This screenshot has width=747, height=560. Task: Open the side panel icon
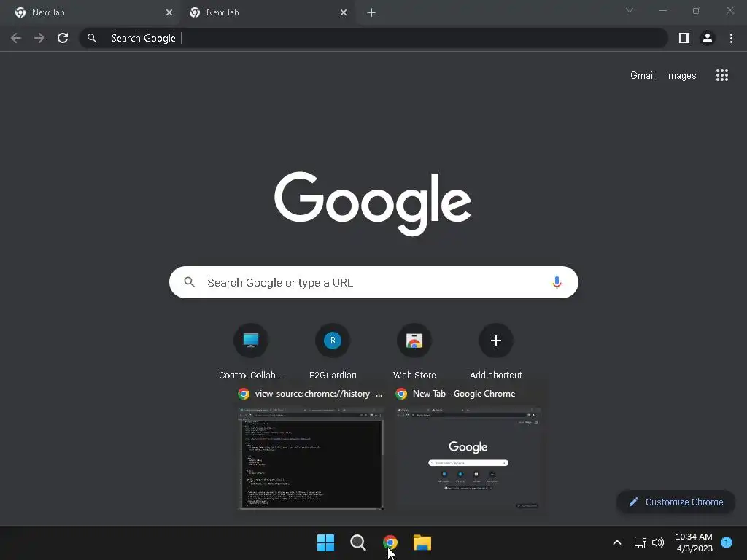[684, 38]
